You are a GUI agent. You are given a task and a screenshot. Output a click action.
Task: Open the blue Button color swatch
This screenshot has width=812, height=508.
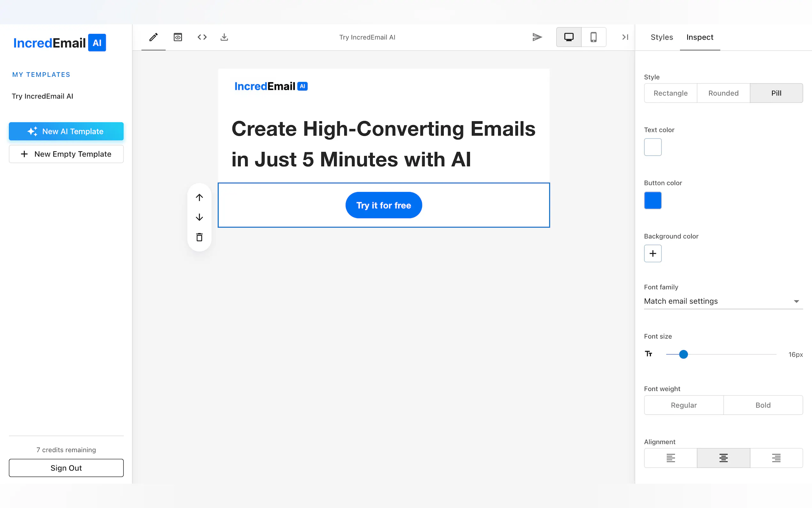(x=652, y=200)
